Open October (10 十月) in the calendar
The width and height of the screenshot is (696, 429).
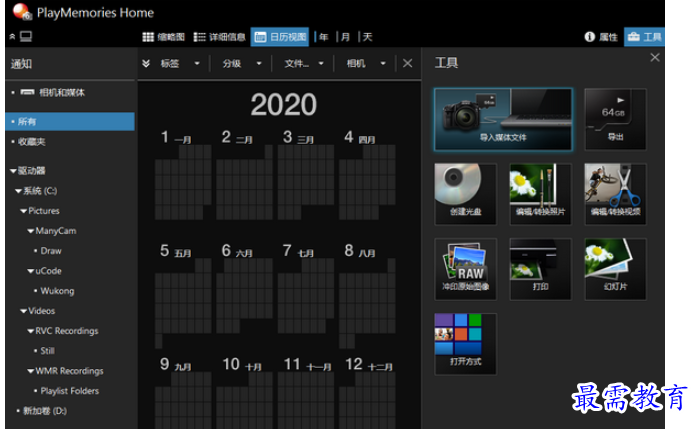(245, 392)
